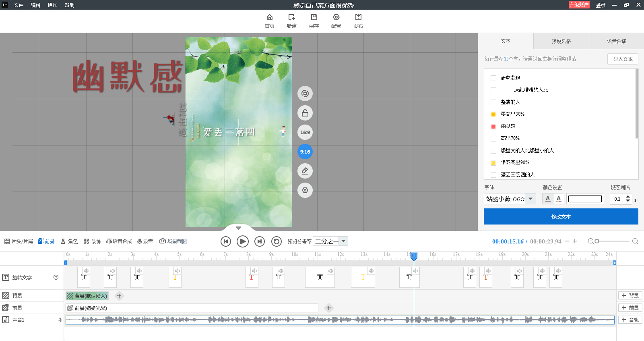Add an audio track with + 音轨
The image size is (644, 341).
(x=630, y=320)
